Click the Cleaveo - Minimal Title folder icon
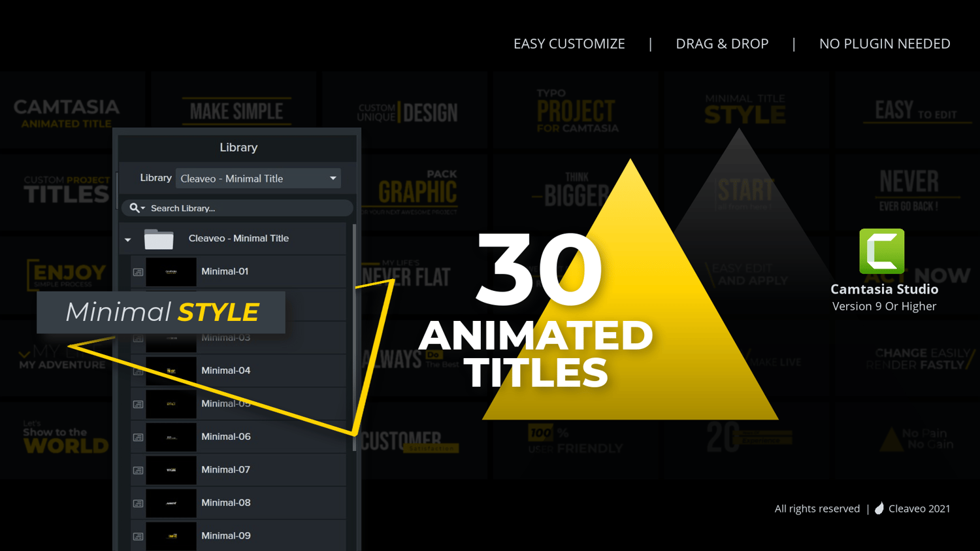Screen dimensions: 980x551 (159, 239)
